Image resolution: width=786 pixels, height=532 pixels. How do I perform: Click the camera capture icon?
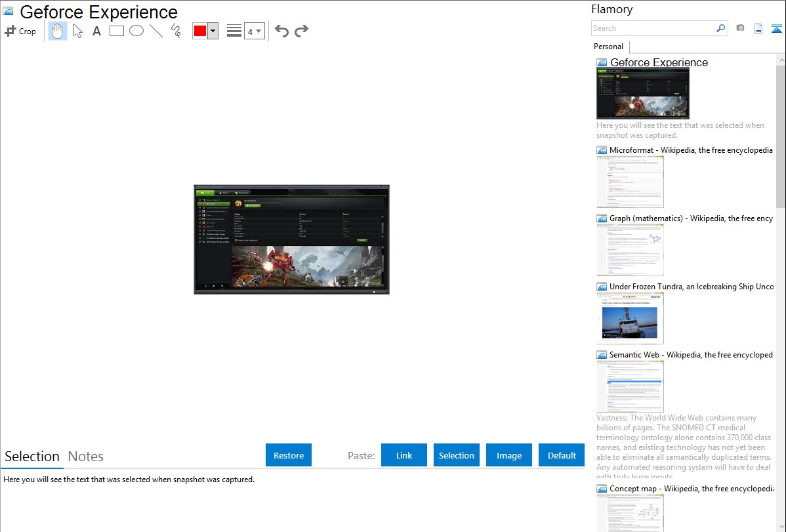pyautogui.click(x=740, y=28)
